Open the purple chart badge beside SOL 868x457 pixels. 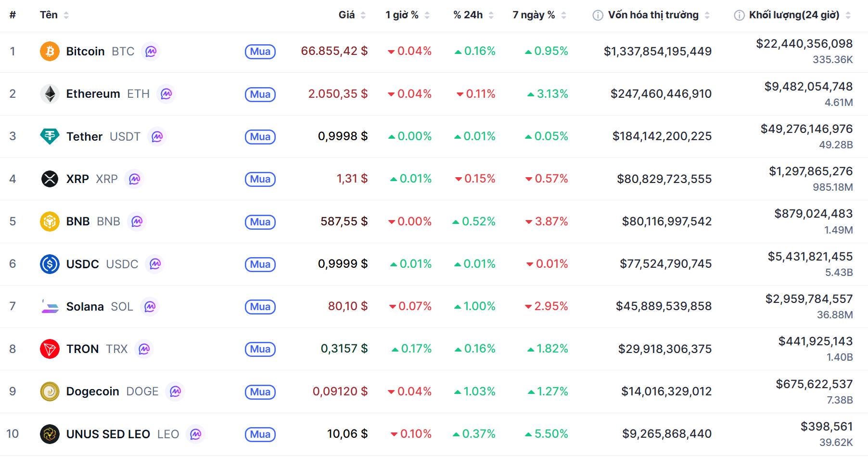point(150,306)
